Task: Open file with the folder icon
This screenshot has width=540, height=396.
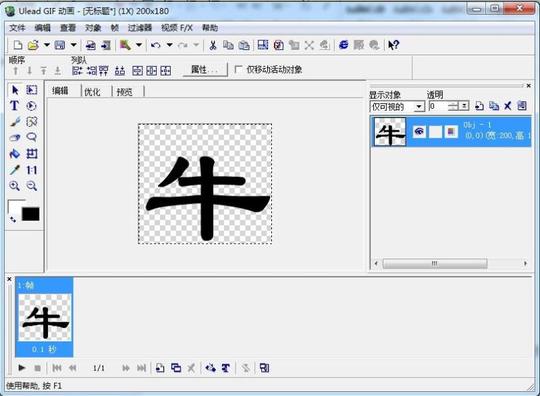Action: point(33,45)
